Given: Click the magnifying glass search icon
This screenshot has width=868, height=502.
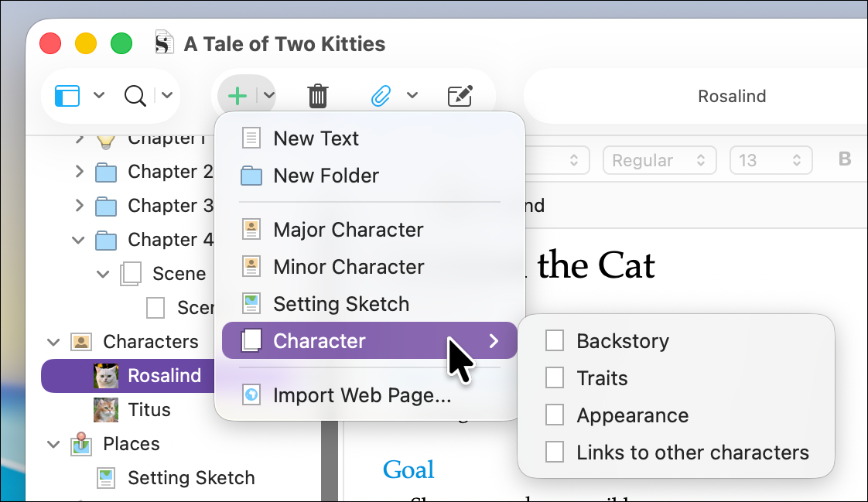Looking at the screenshot, I should pos(135,96).
